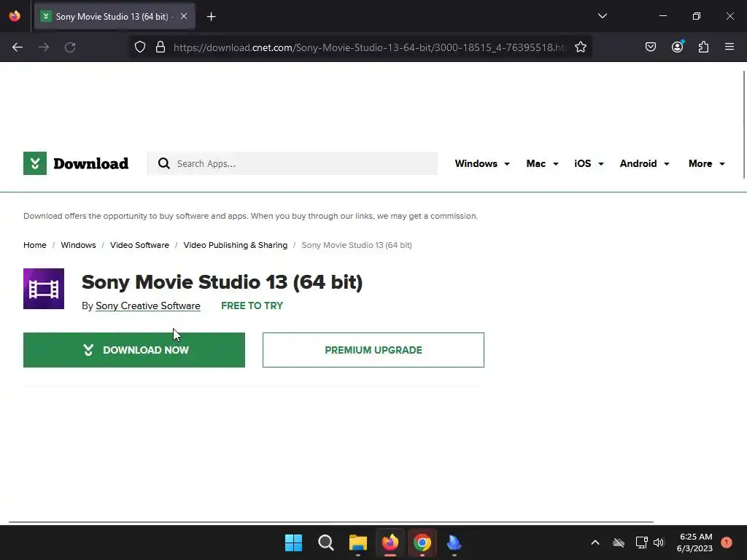Open the Windows breadcrumb link
This screenshot has height=560, width=747.
pyautogui.click(x=78, y=245)
